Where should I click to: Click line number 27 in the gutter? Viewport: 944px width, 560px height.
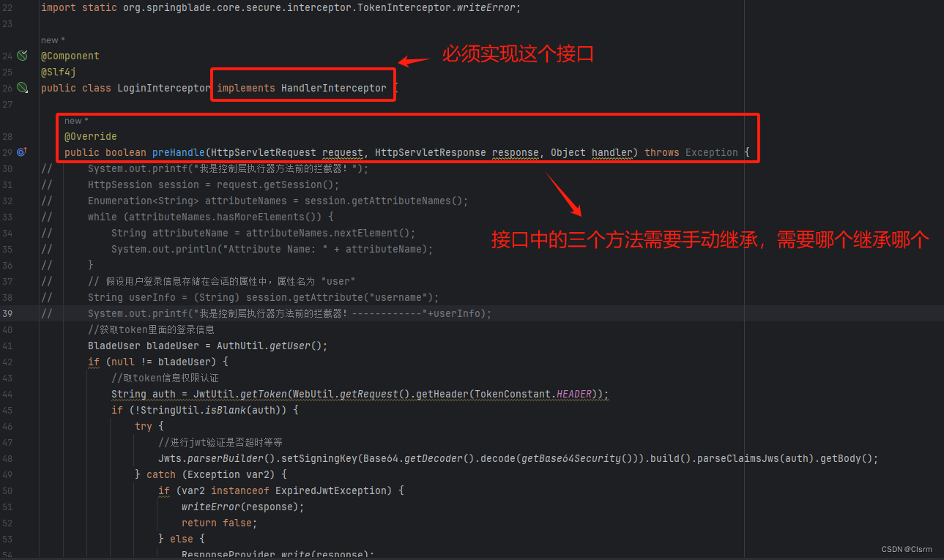point(7,104)
